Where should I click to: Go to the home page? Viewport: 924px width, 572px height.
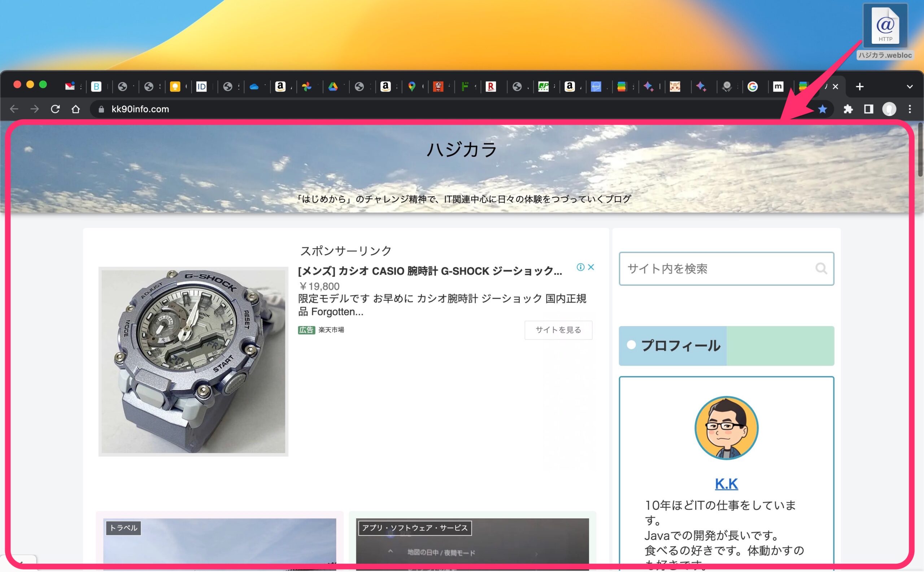tap(76, 109)
